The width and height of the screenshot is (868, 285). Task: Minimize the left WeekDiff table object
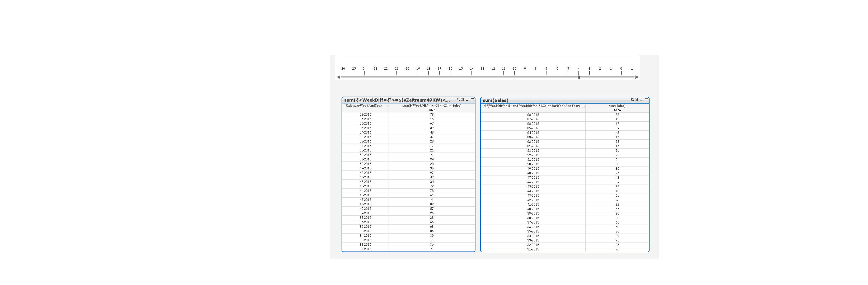[467, 100]
